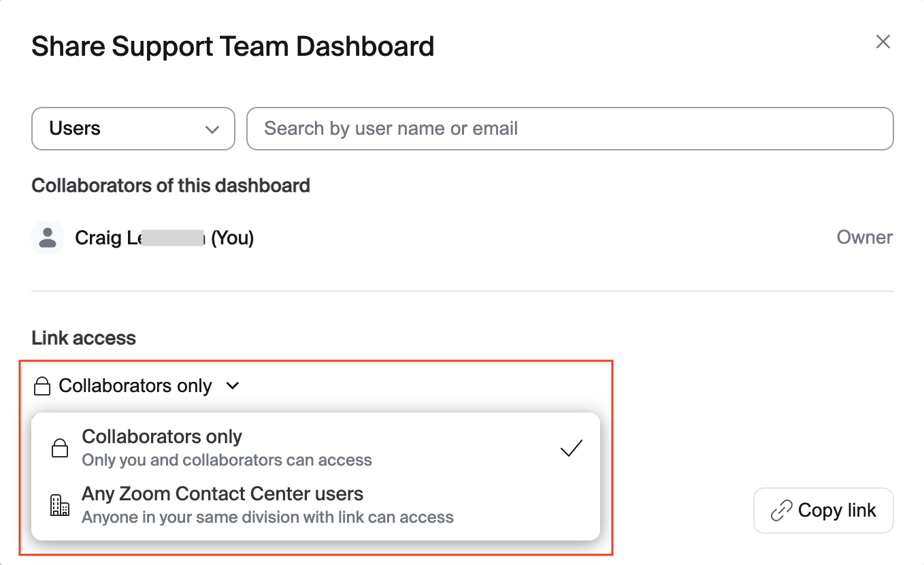The width and height of the screenshot is (924, 565).
Task: Click the building icon in access menu
Action: [60, 505]
